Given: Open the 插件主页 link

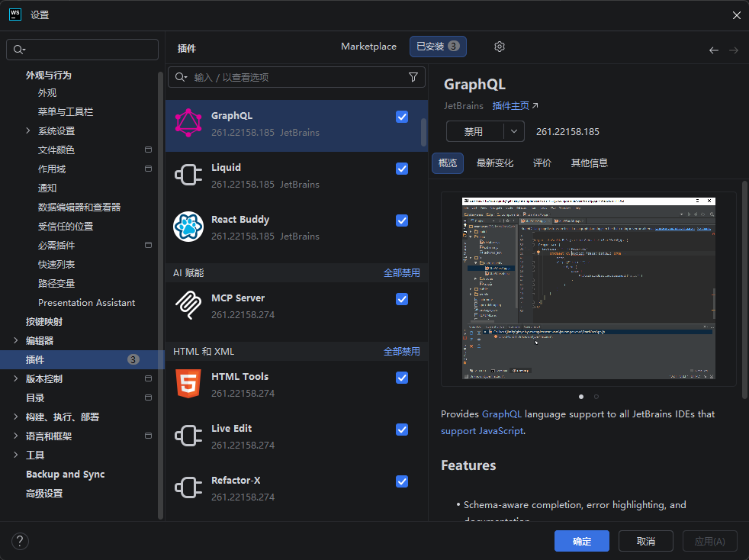Looking at the screenshot, I should [x=510, y=105].
